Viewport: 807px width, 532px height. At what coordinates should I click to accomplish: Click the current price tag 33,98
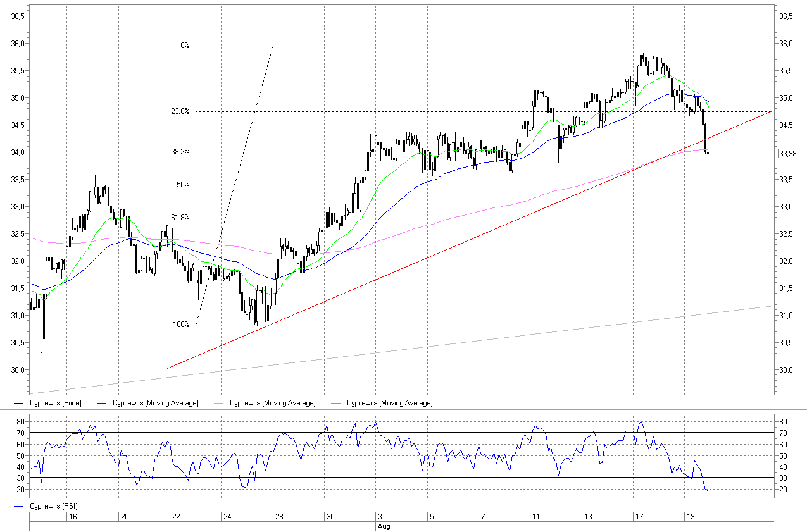pyautogui.click(x=788, y=153)
